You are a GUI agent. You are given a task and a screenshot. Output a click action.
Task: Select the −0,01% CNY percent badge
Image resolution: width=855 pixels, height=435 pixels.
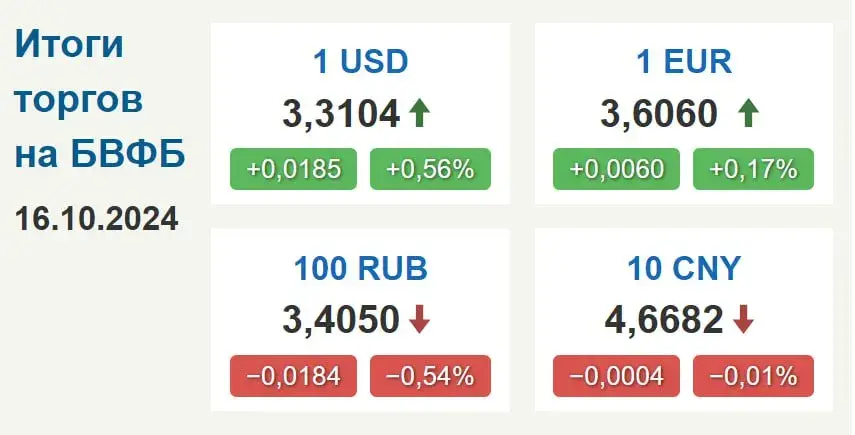(x=754, y=376)
